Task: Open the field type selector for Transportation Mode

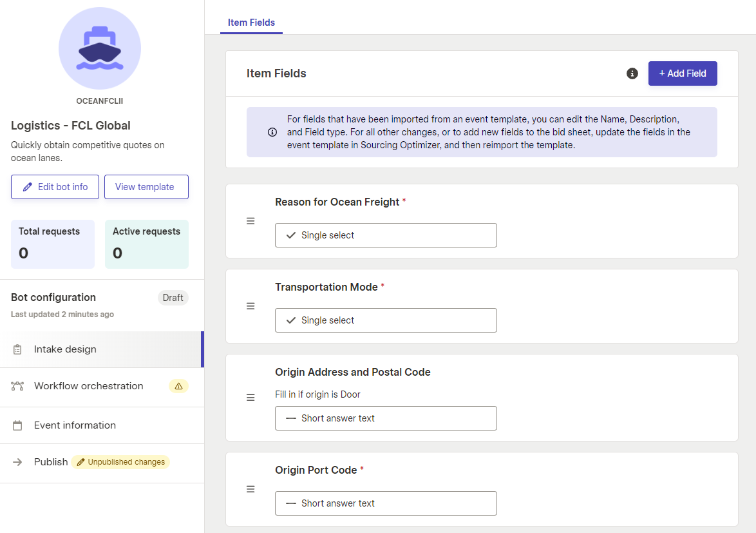Action: tap(386, 320)
